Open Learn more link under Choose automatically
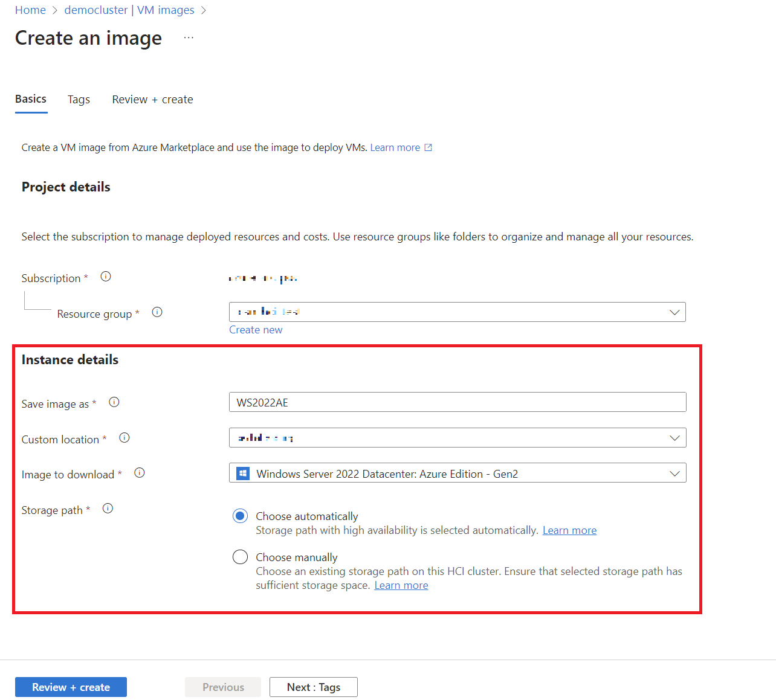The width and height of the screenshot is (776, 700). pos(569,530)
